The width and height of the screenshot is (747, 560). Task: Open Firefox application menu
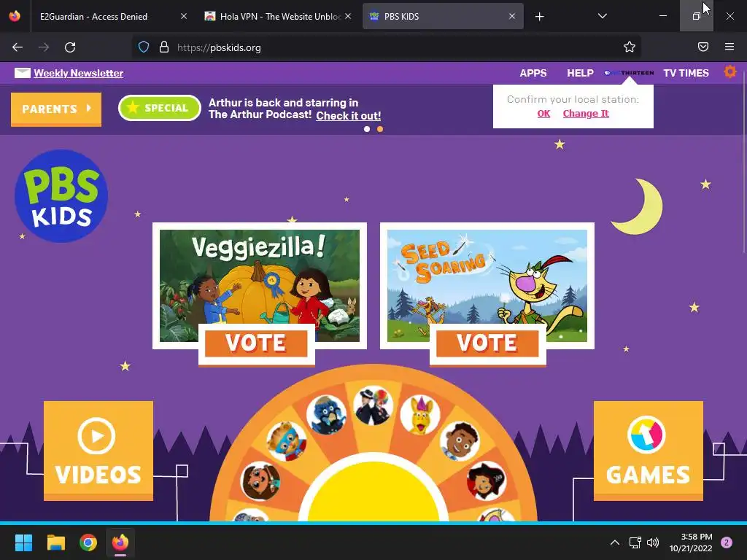coord(729,47)
